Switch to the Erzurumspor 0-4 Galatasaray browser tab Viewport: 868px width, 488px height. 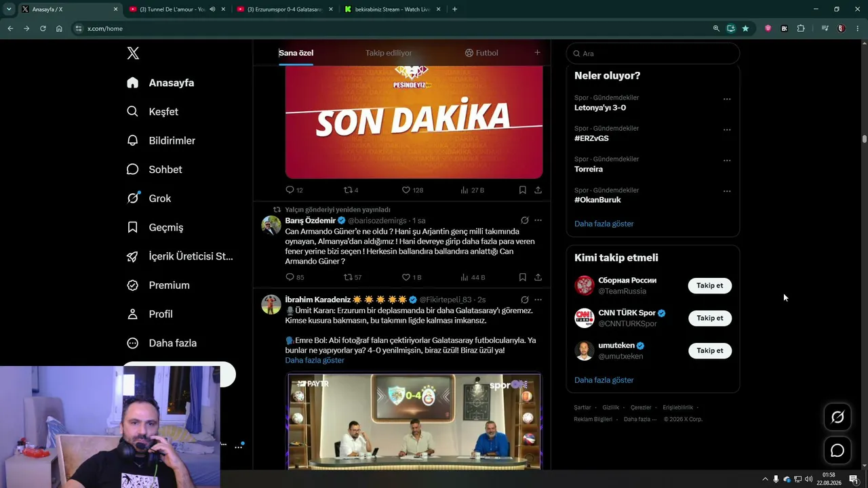285,9
